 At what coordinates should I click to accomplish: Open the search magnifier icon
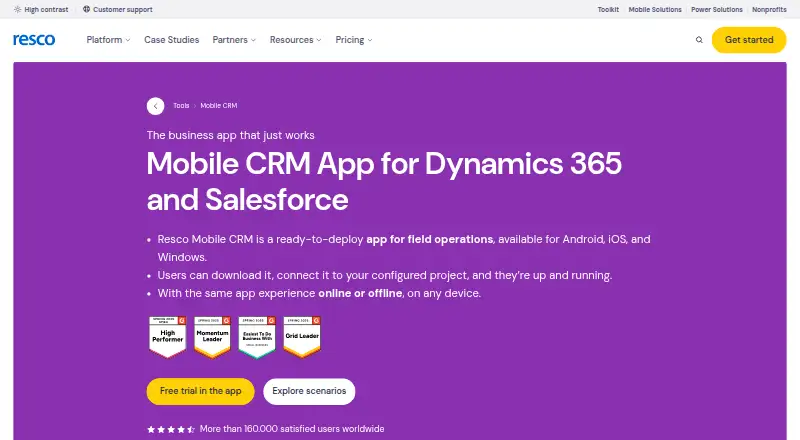click(699, 40)
